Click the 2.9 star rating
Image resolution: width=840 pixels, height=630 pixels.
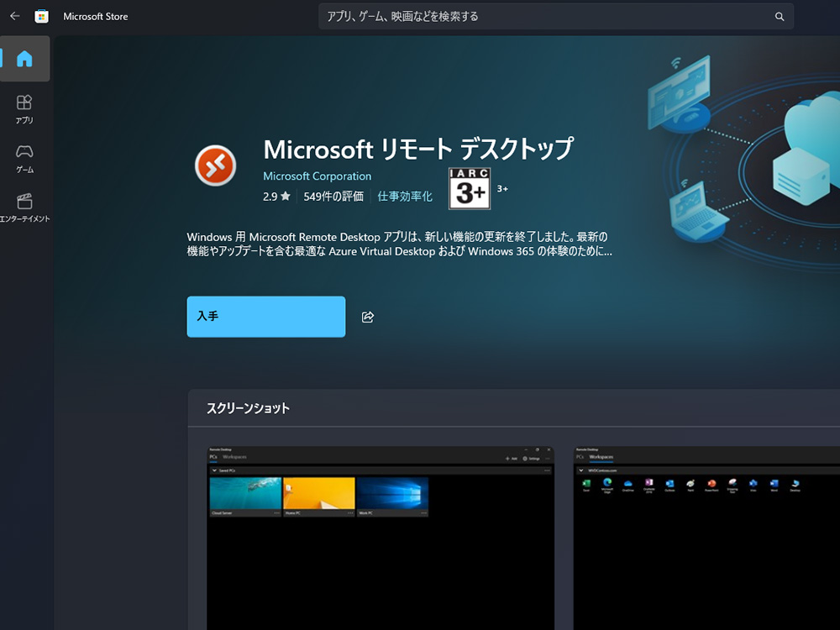coord(277,196)
